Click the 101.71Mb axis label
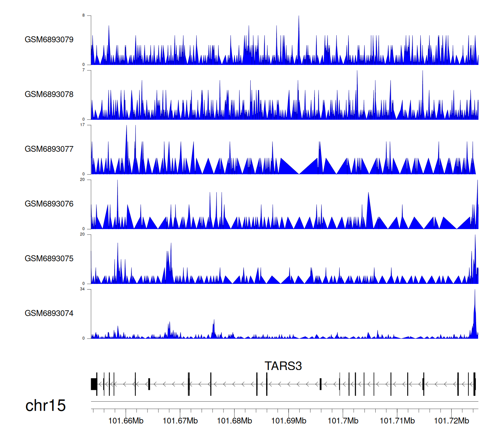 click(x=397, y=421)
